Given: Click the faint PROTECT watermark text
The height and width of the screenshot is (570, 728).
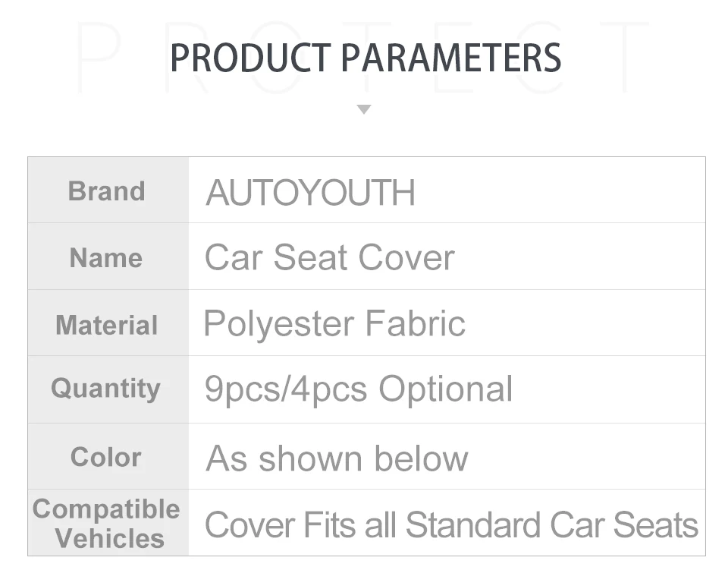Looking at the screenshot, I should tap(99, 57).
